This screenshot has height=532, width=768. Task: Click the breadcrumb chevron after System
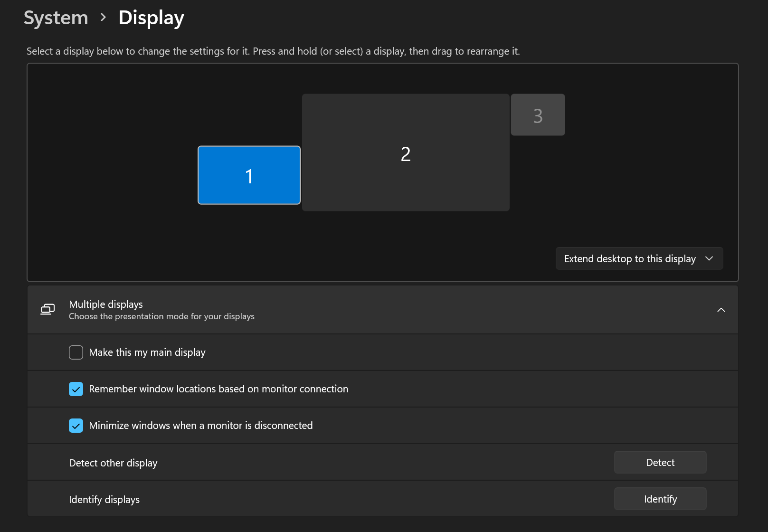103,18
